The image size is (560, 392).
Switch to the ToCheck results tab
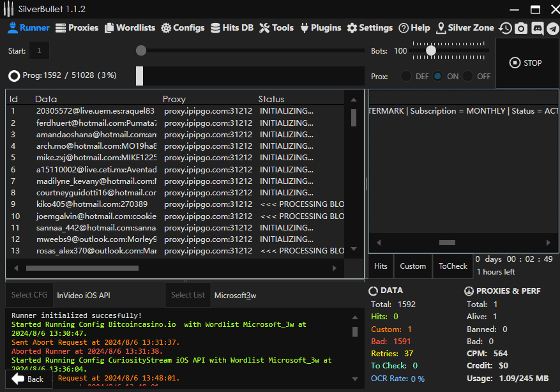click(x=453, y=266)
